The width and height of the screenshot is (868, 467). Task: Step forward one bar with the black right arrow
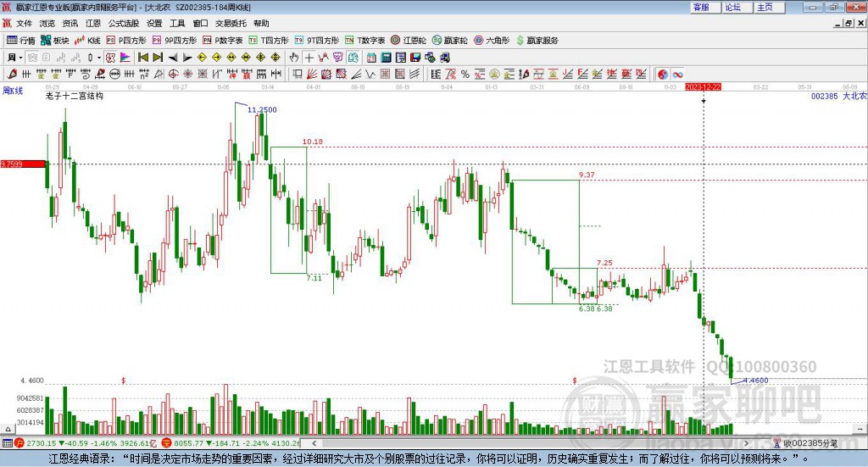[187, 58]
